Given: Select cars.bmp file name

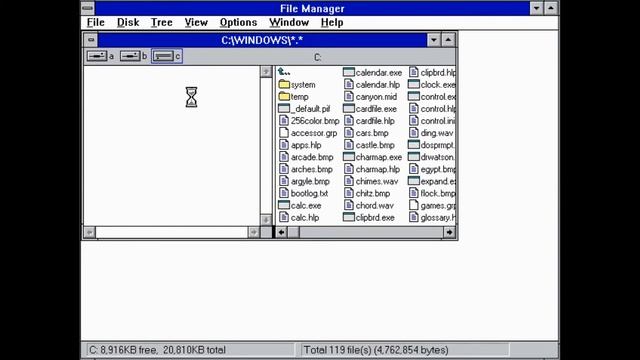Looking at the screenshot, I should coord(372,133).
